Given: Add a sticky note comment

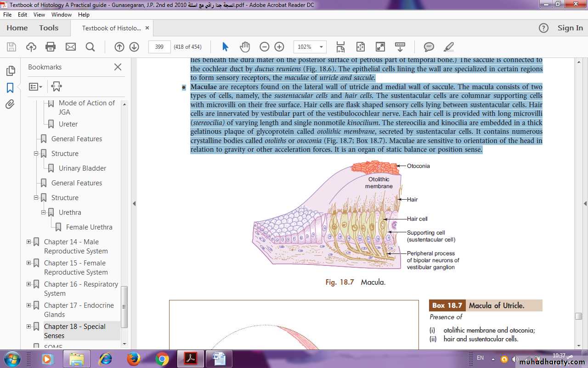Looking at the screenshot, I should click(429, 46).
